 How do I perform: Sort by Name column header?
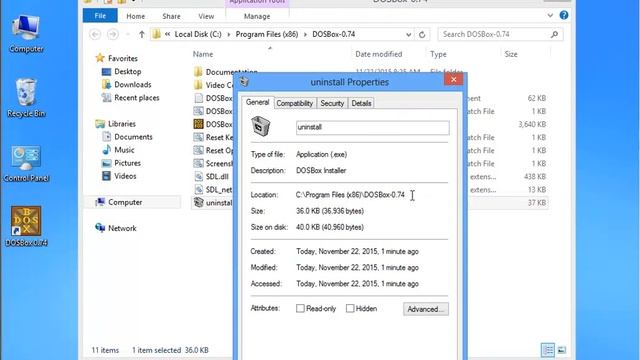coord(203,54)
